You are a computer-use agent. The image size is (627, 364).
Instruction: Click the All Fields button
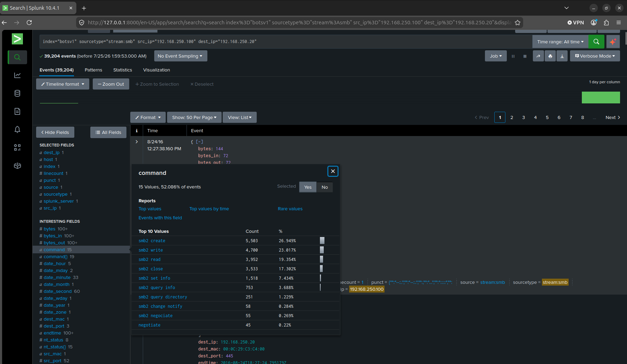[108, 133]
